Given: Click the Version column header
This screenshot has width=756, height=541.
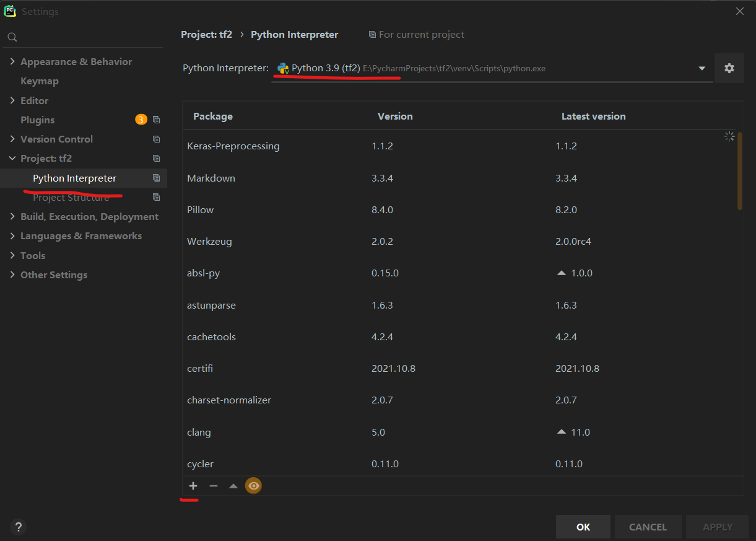Looking at the screenshot, I should point(395,116).
